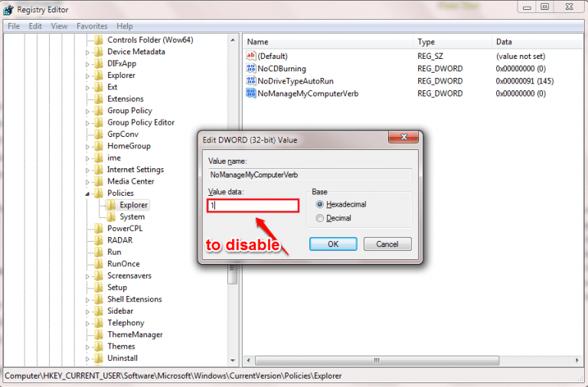The width and height of the screenshot is (588, 387).
Task: Expand the Device Metadata tree node
Action: [x=87, y=53]
